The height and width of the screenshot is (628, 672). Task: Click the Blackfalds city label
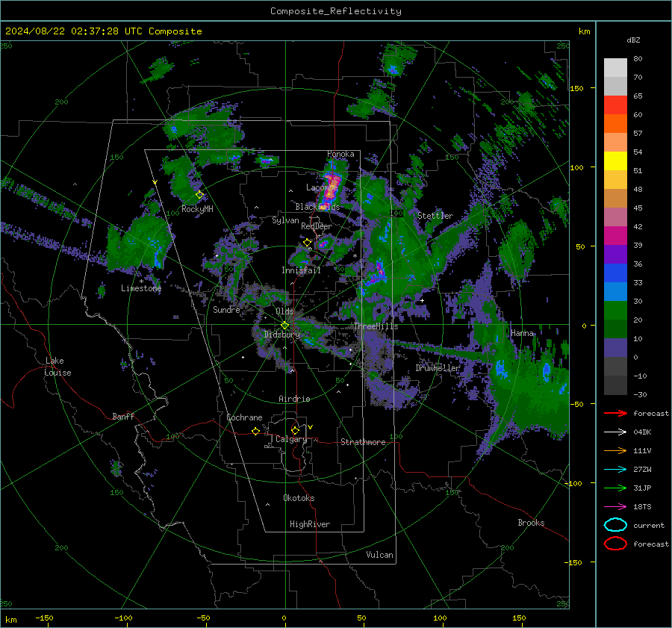coord(317,207)
